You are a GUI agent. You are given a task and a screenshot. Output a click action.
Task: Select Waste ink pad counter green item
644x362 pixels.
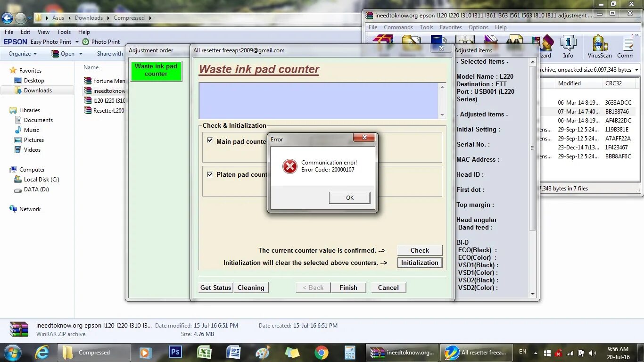tap(156, 71)
